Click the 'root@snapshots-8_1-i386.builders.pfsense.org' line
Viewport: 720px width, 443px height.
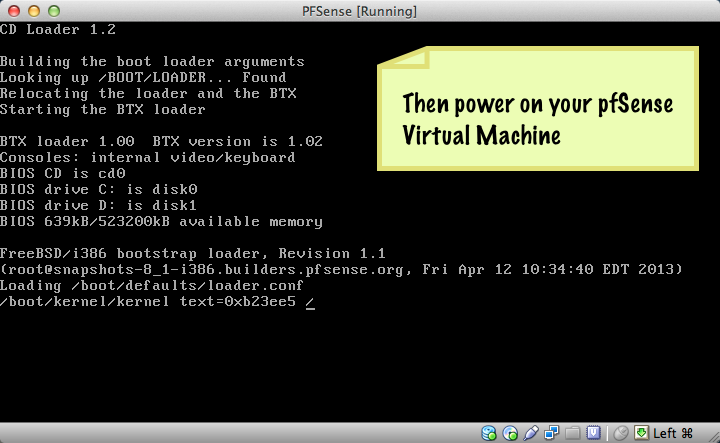coord(341,269)
